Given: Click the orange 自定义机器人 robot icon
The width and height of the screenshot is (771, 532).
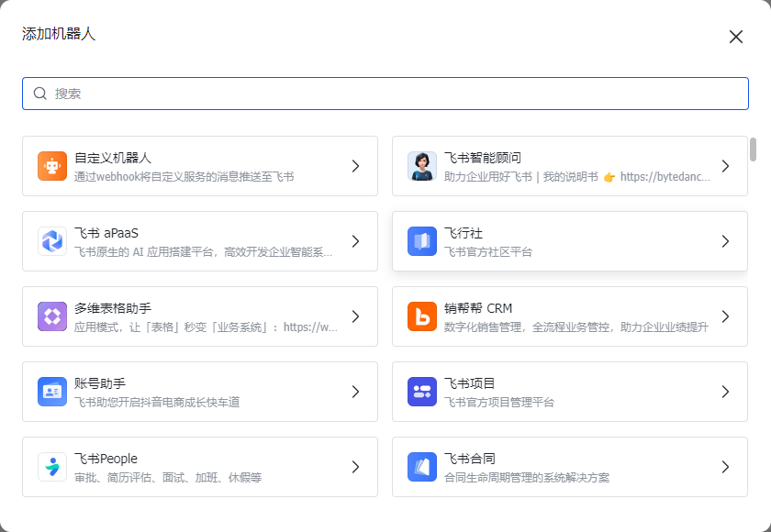Looking at the screenshot, I should point(52,166).
